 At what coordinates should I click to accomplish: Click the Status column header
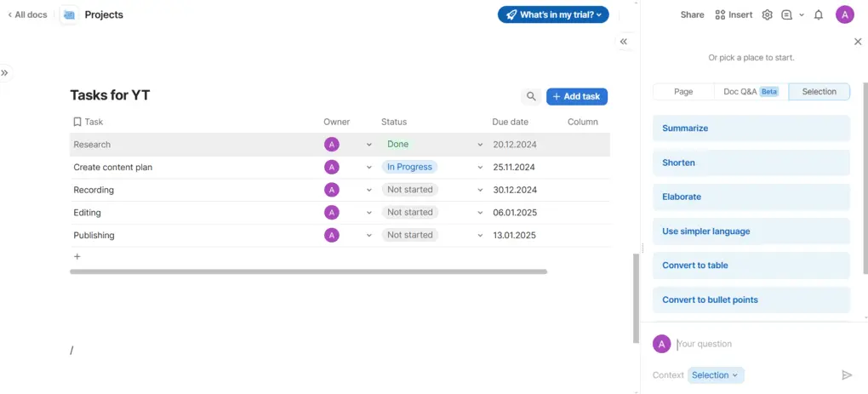[x=394, y=122]
